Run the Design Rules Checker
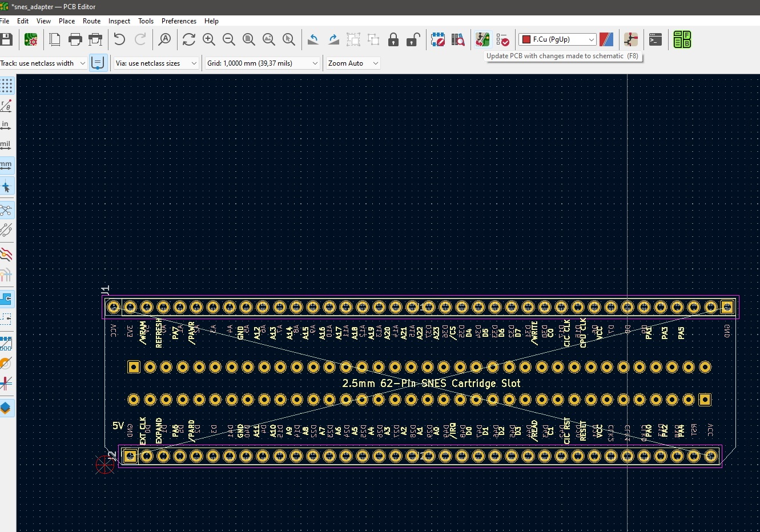 pos(502,39)
